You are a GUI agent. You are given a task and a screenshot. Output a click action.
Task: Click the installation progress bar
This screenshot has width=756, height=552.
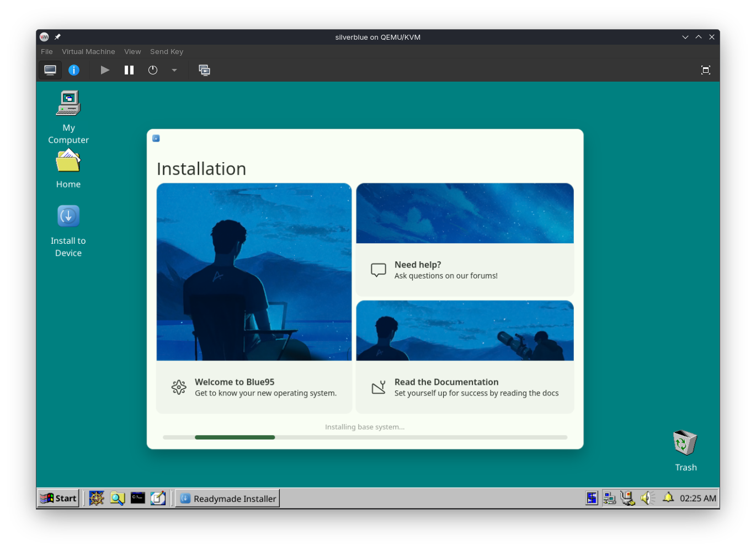tap(365, 437)
